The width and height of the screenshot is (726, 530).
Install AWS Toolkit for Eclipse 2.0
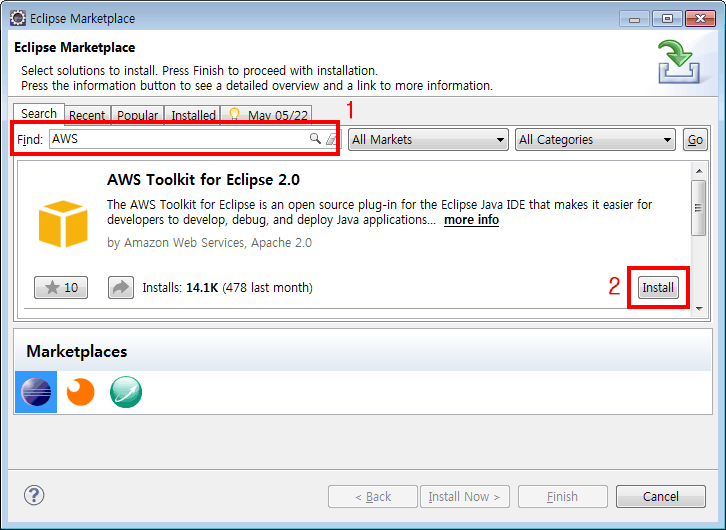(x=658, y=288)
